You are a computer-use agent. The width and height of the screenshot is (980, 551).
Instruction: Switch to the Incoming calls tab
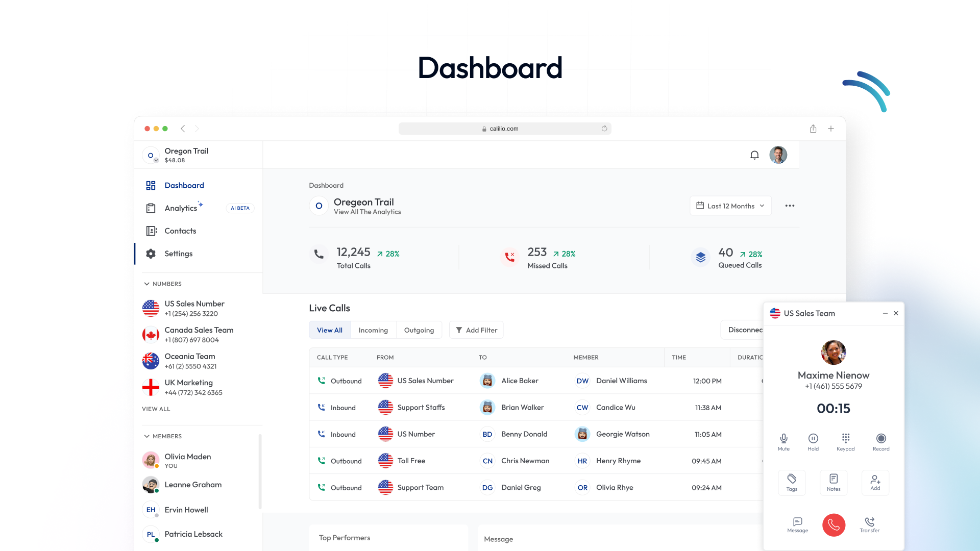pyautogui.click(x=373, y=330)
